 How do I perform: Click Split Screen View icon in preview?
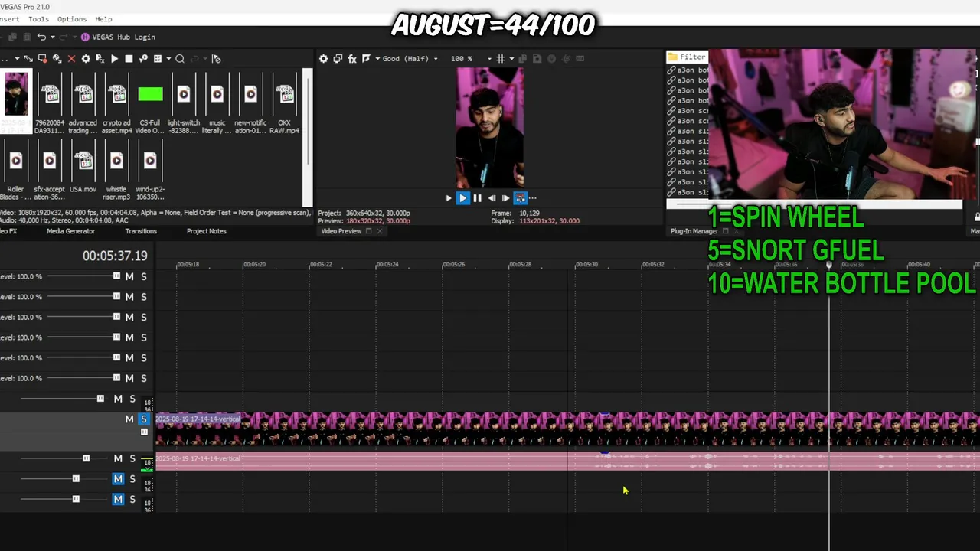367,58
